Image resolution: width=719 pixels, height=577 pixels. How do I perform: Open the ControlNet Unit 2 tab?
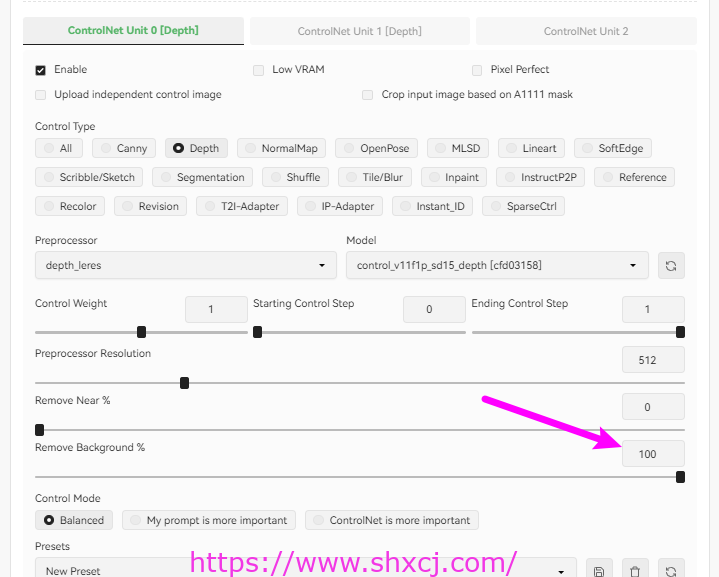tap(586, 31)
